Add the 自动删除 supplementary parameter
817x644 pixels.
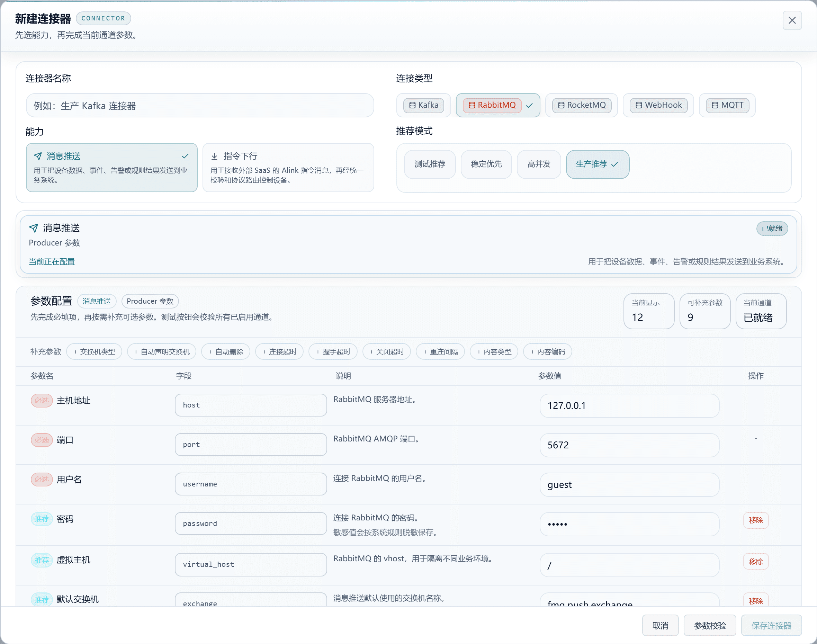(226, 351)
